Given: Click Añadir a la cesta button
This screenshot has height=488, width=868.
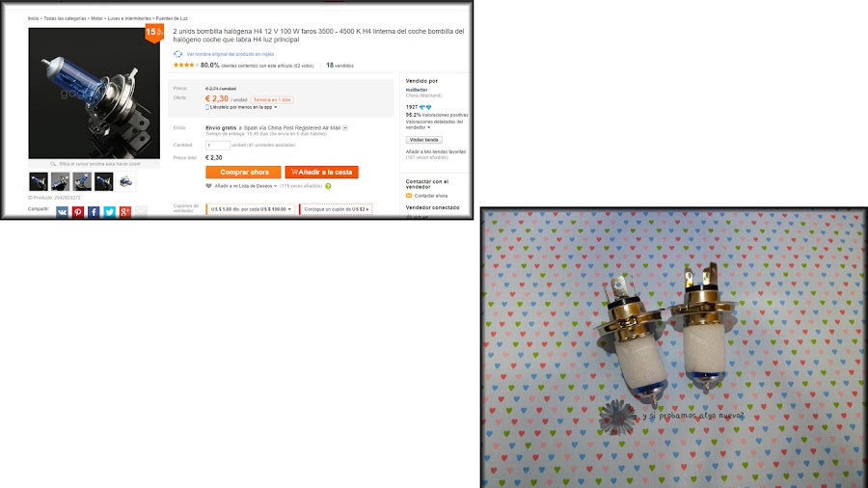Looking at the screenshot, I should click(x=321, y=172).
